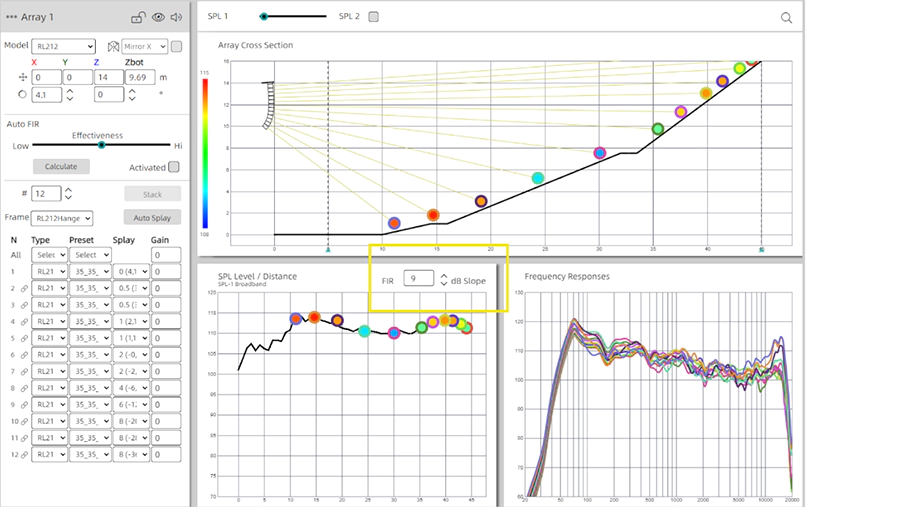Open the three-dot menu beside Array 1

[x=11, y=17]
